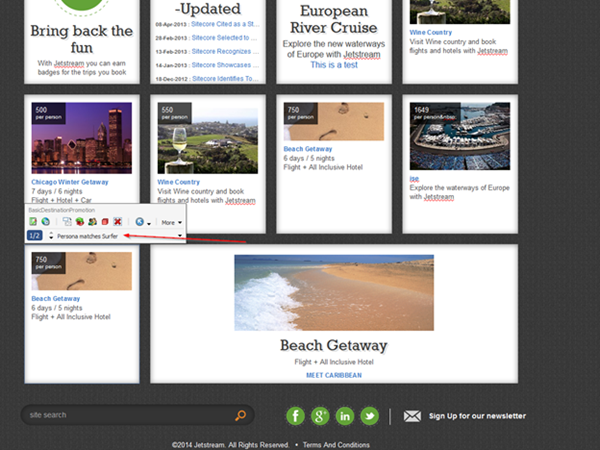Click the Facebook icon in footer

(x=295, y=416)
